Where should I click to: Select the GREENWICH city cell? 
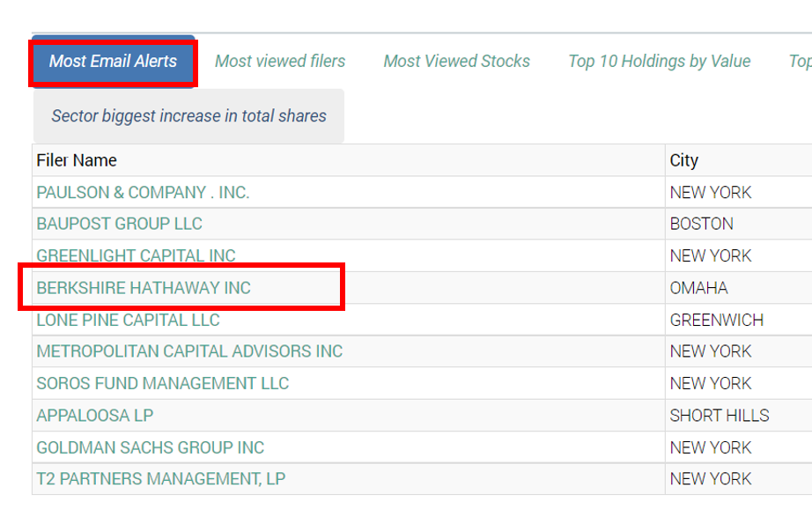click(x=739, y=320)
